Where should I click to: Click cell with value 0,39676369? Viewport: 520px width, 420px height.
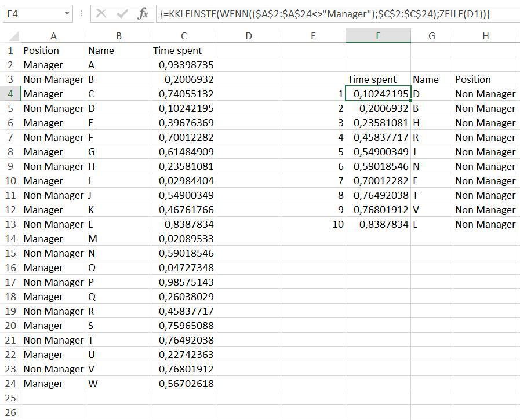pyautogui.click(x=183, y=123)
